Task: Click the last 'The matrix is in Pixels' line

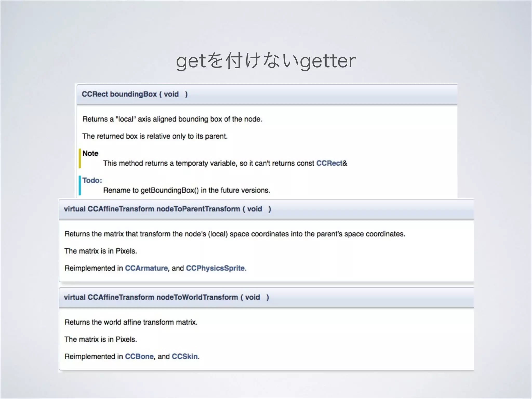Action: (101, 339)
